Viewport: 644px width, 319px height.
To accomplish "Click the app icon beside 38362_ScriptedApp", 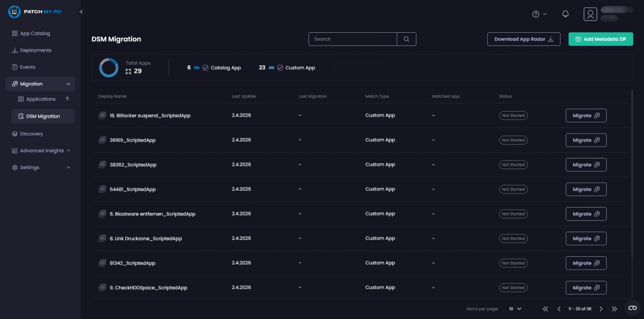I will (x=102, y=164).
